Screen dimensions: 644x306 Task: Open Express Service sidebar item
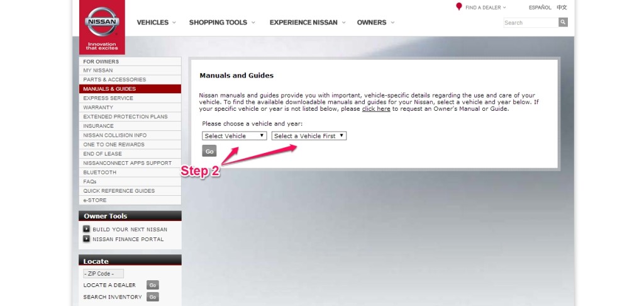pyautogui.click(x=130, y=98)
